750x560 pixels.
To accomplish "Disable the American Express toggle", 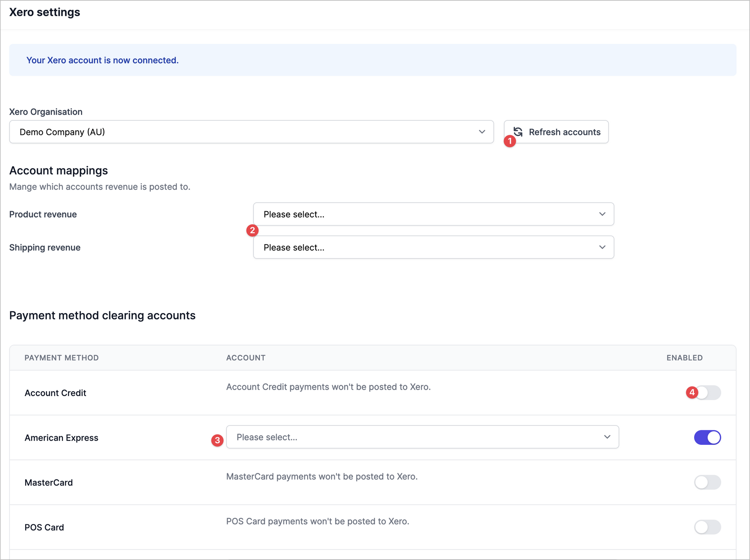I will (x=707, y=437).
